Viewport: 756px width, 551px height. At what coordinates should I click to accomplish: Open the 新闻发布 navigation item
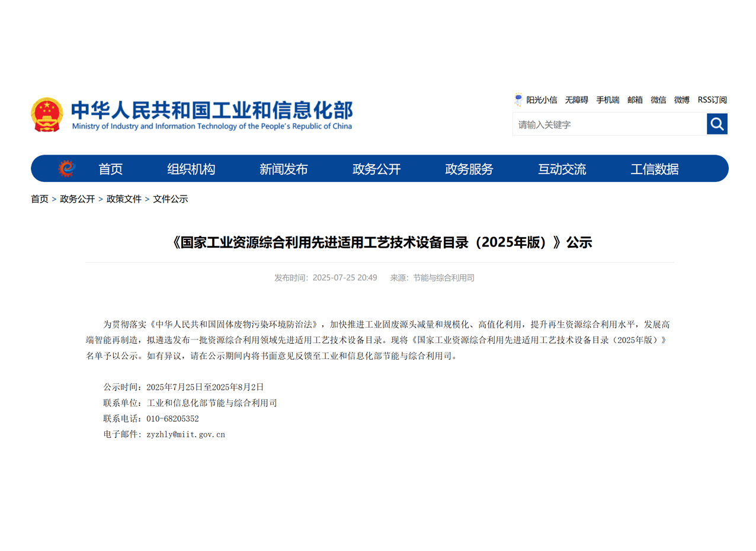point(284,169)
